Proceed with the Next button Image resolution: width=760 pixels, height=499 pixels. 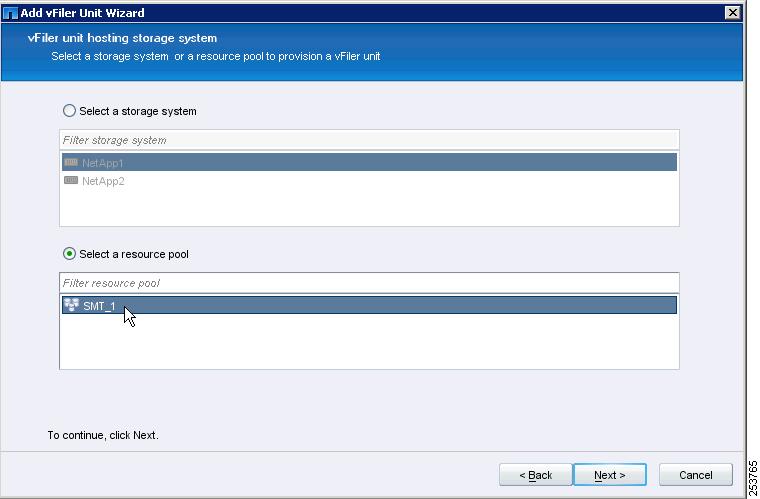pos(610,475)
